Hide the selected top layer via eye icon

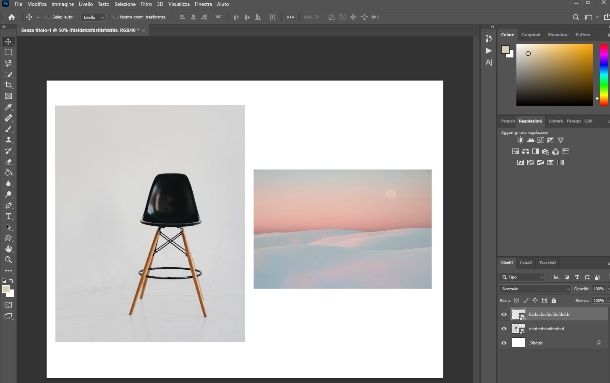(504, 314)
